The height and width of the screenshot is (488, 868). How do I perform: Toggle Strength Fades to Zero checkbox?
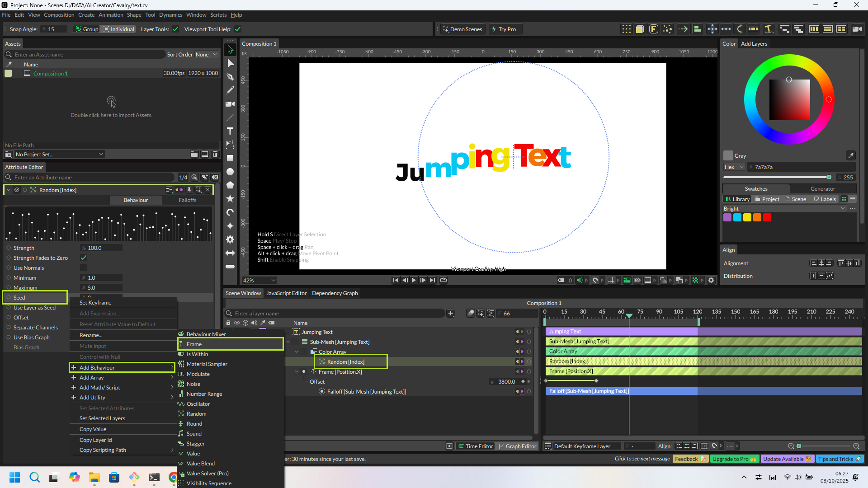click(84, 258)
